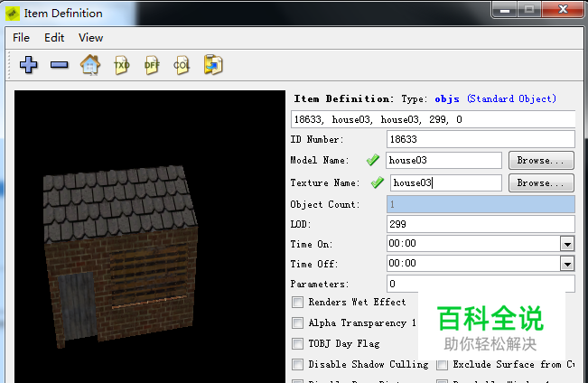Click green checkmark beside Model Name

pyautogui.click(x=373, y=160)
